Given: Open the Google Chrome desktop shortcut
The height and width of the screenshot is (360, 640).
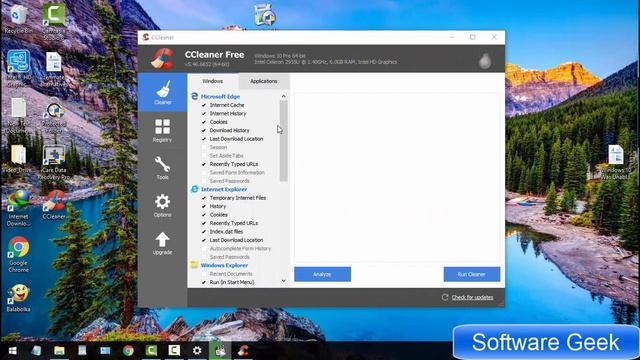Looking at the screenshot, I should click(18, 254).
